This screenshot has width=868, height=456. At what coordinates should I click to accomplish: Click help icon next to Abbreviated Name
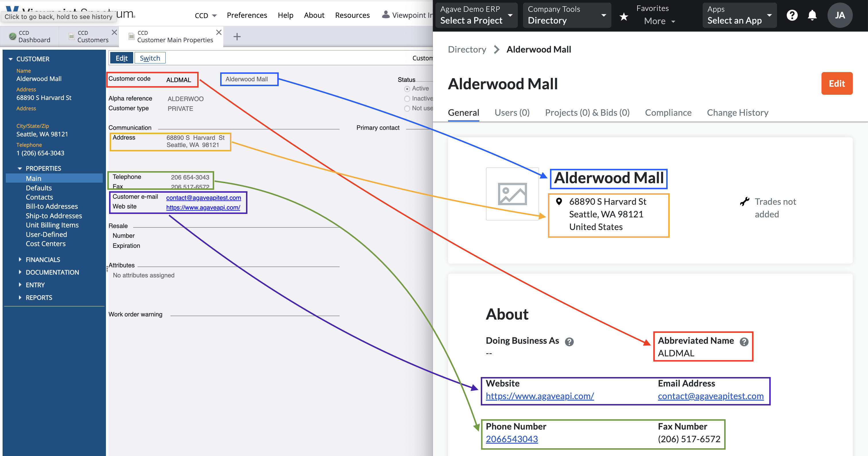[x=744, y=341]
